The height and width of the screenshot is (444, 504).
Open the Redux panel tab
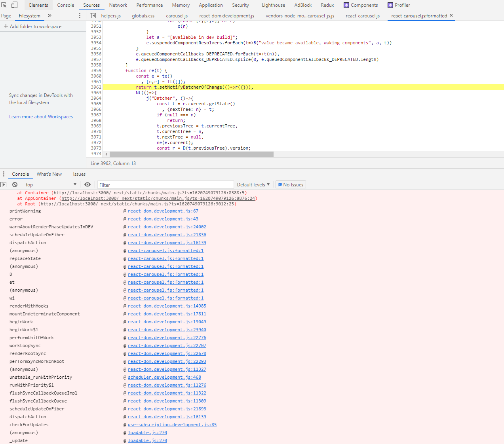click(327, 5)
